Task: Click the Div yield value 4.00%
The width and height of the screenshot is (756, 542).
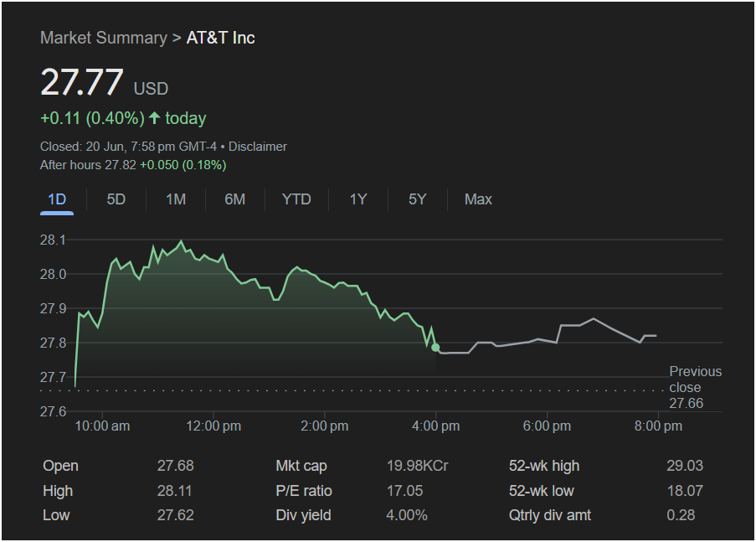Action: (407, 515)
